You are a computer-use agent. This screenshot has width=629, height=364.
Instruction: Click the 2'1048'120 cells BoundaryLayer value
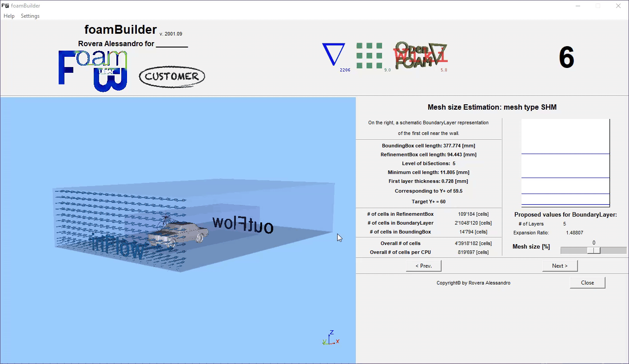click(x=473, y=223)
